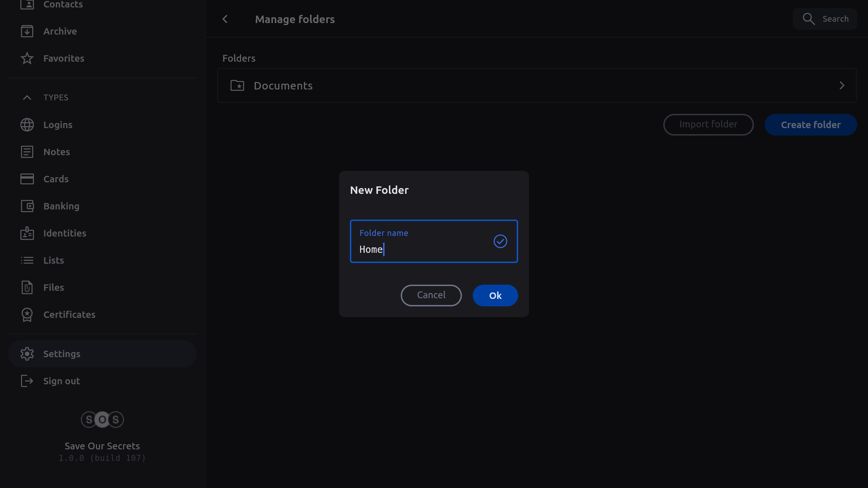This screenshot has height=488, width=868.
Task: Collapse the TYPES section chevron
Action: (27, 98)
